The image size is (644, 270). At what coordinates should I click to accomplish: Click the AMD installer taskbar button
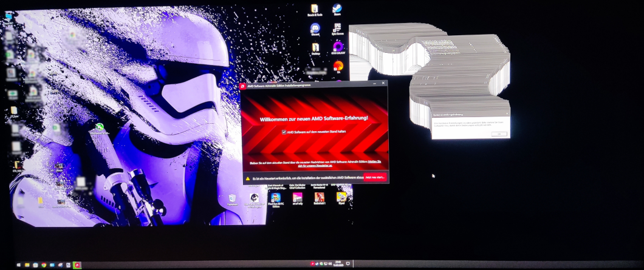pyautogui.click(x=77, y=265)
